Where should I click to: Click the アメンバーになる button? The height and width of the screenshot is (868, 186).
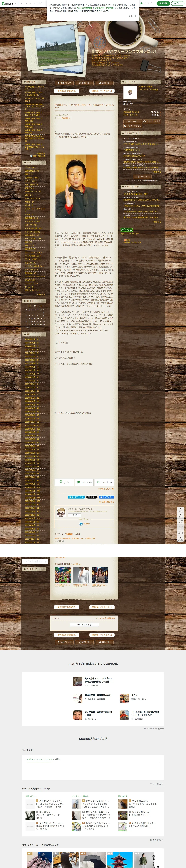[152, 121]
